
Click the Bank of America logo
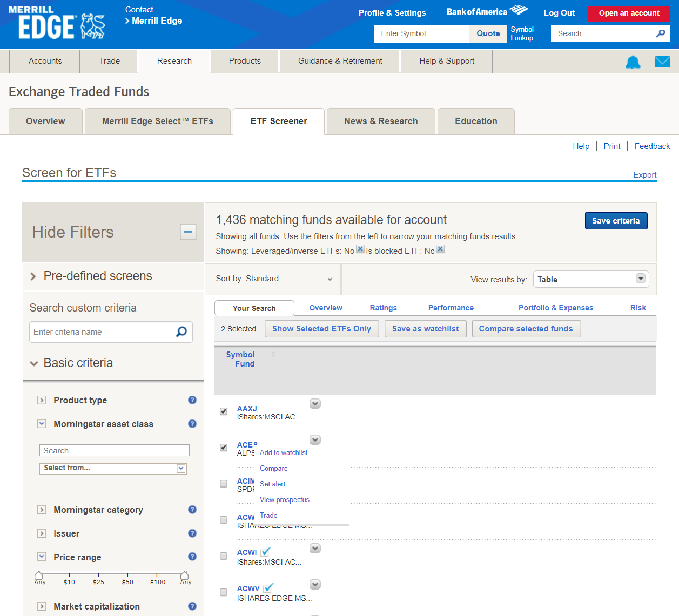pyautogui.click(x=487, y=11)
